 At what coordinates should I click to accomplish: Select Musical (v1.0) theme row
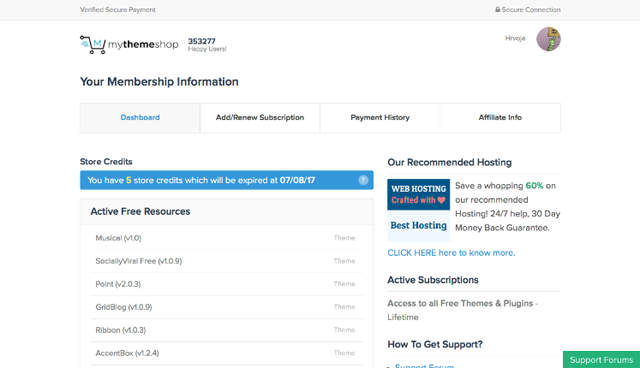tap(227, 238)
